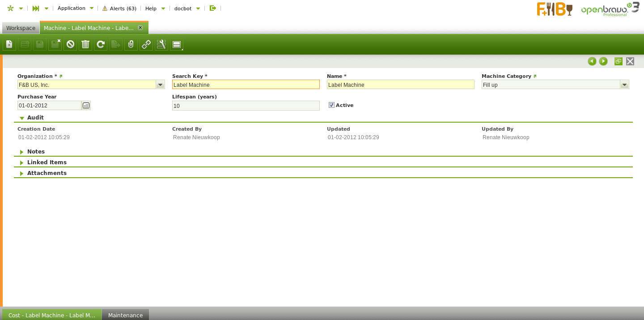Viewport: 644px width, 320px height.
Task: Collapse the Audit section
Action: tap(35, 118)
